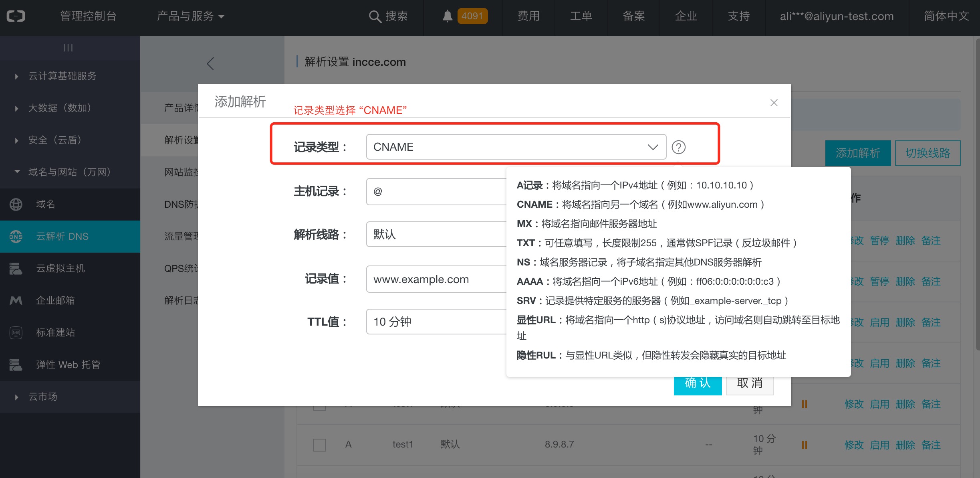Click 标准建站 sidebar icon

tap(16, 332)
